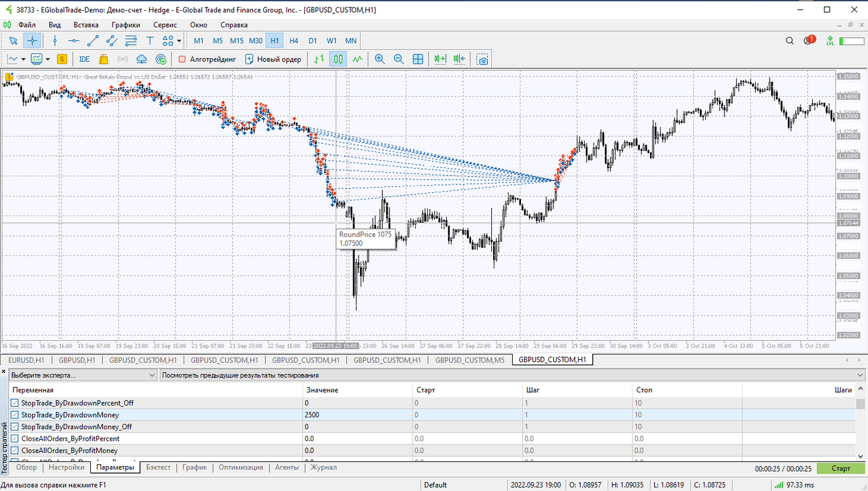
Task: Select the text label tool
Action: click(150, 40)
